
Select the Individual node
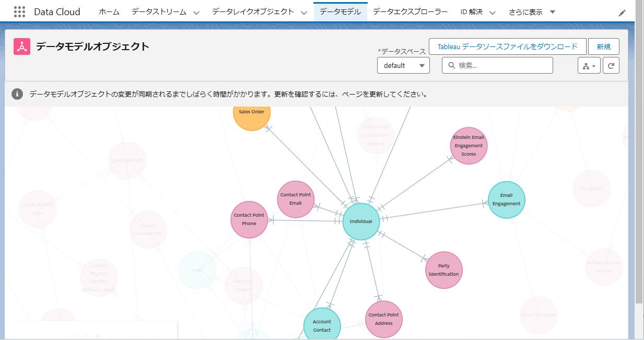point(361,221)
